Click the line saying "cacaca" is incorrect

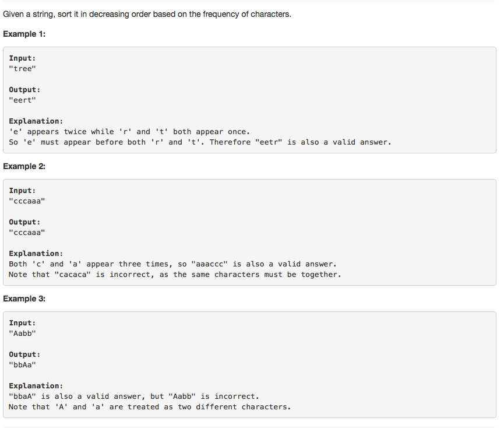(175, 275)
